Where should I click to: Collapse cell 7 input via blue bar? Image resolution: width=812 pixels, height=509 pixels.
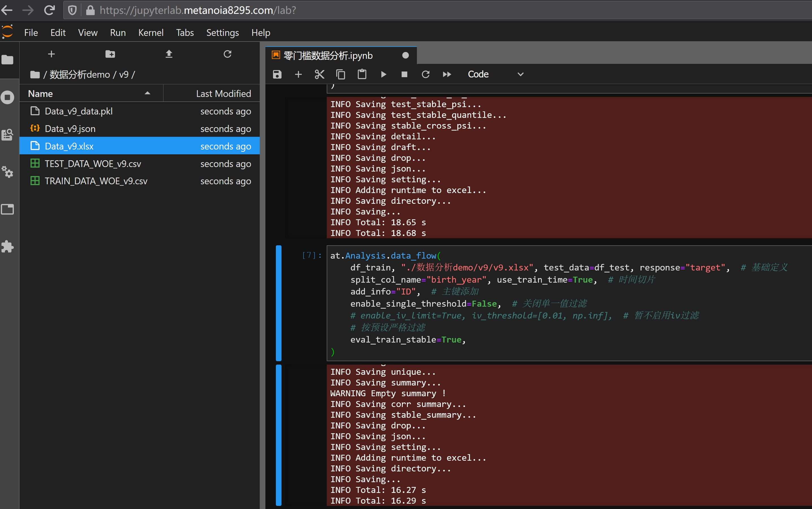click(278, 303)
